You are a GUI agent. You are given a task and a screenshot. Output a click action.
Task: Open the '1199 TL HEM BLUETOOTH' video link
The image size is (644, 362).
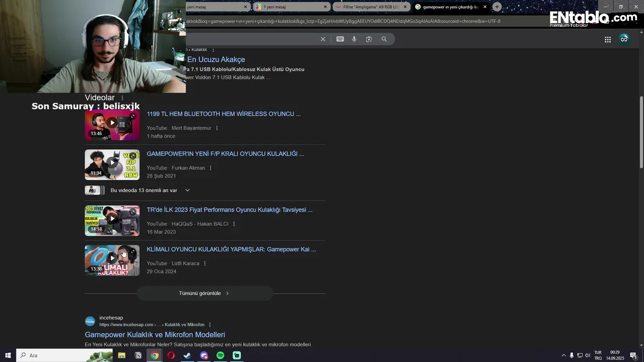click(x=223, y=114)
